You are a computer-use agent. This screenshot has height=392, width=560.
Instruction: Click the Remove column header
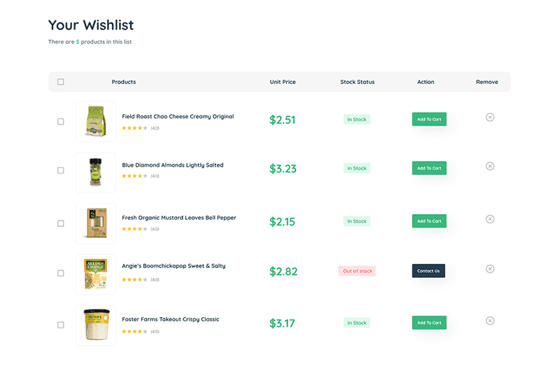click(x=486, y=82)
